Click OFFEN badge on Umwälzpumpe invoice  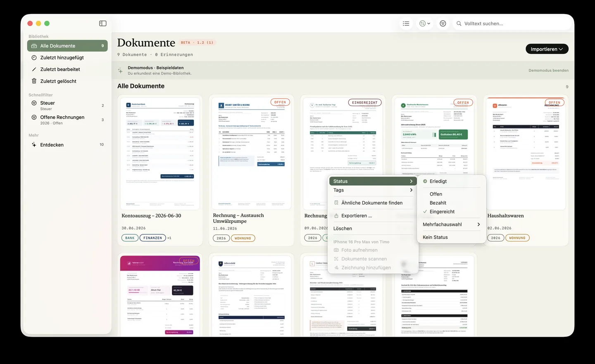click(x=280, y=102)
